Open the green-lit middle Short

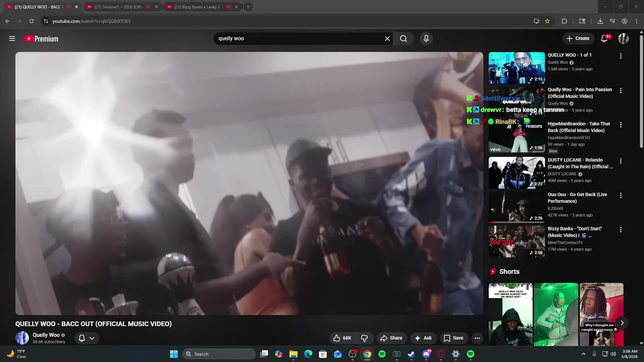tap(556, 314)
